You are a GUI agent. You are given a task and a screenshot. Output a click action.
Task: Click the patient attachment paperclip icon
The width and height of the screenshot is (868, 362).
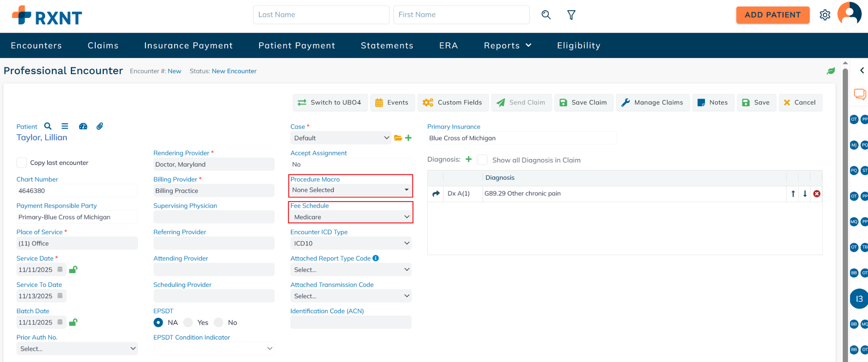[100, 126]
